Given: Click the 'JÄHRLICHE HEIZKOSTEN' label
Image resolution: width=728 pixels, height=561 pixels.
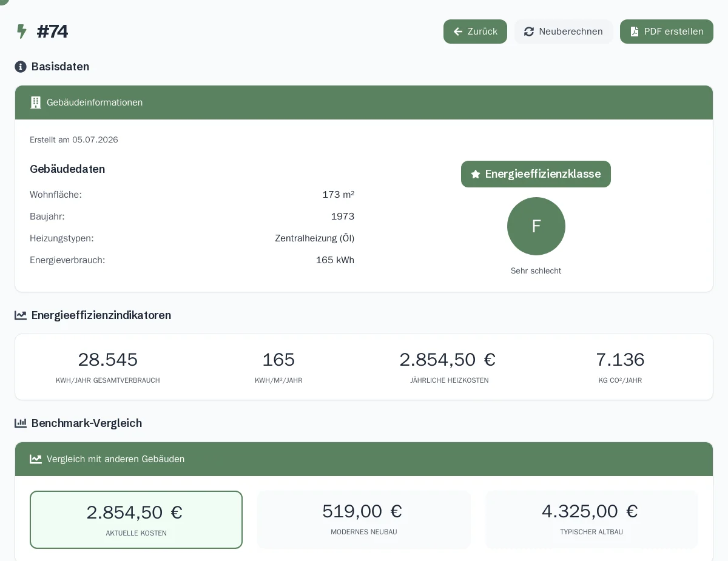Looking at the screenshot, I should [450, 380].
